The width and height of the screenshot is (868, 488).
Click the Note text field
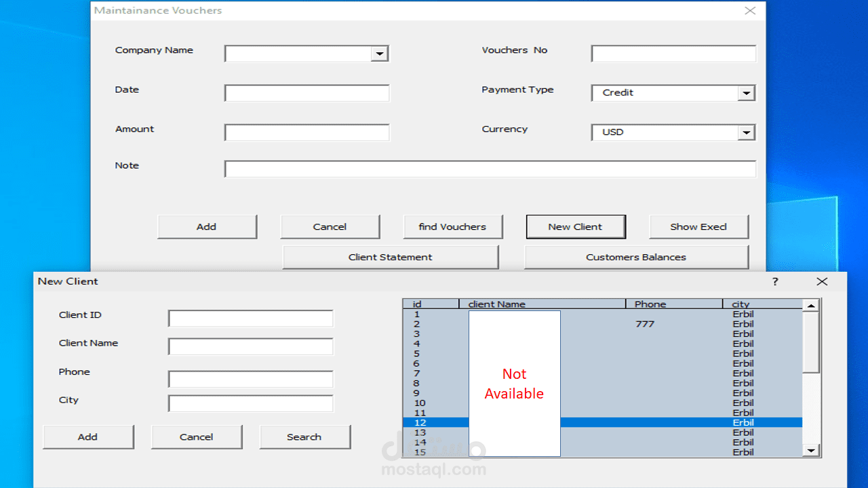coord(490,169)
